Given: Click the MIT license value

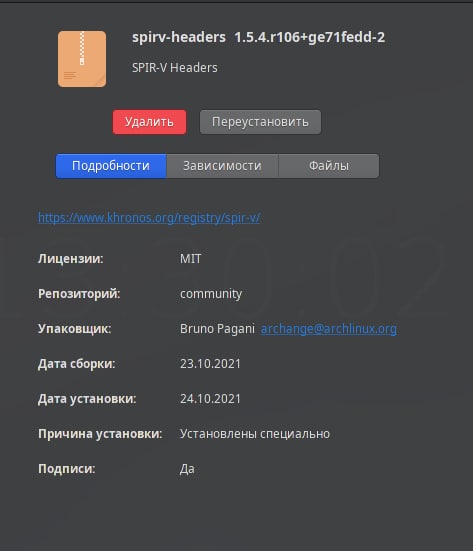Looking at the screenshot, I should (x=190, y=259).
